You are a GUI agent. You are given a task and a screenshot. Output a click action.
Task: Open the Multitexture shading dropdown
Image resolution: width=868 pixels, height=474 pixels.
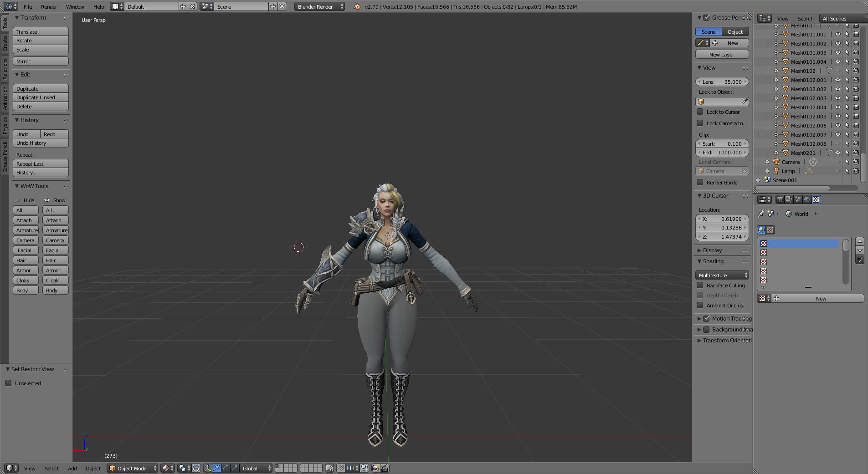click(x=722, y=275)
